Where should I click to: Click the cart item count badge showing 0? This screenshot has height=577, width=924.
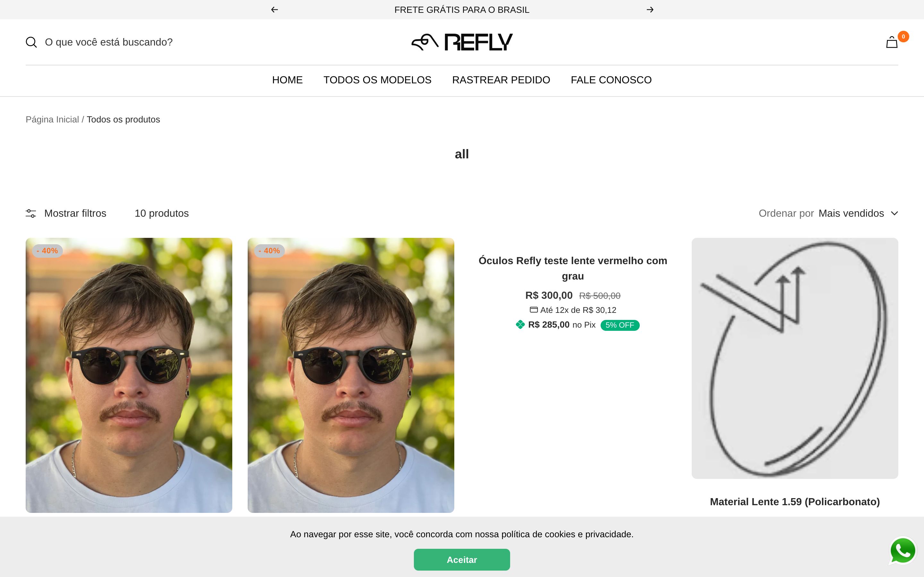click(x=903, y=36)
